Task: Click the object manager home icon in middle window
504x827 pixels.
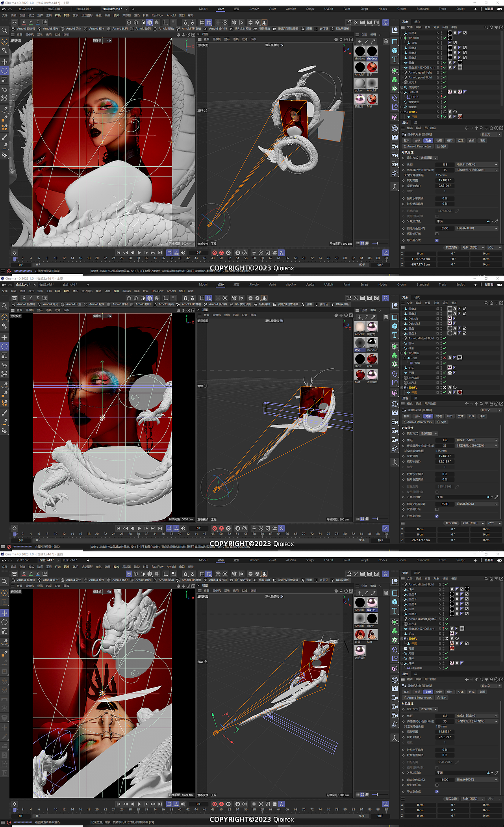Action: (491, 303)
